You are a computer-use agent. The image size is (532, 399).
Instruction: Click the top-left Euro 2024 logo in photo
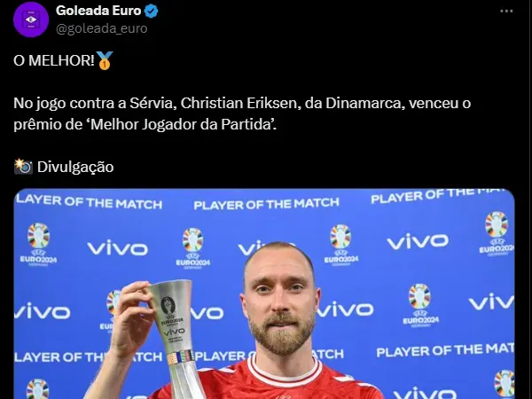[x=38, y=245]
